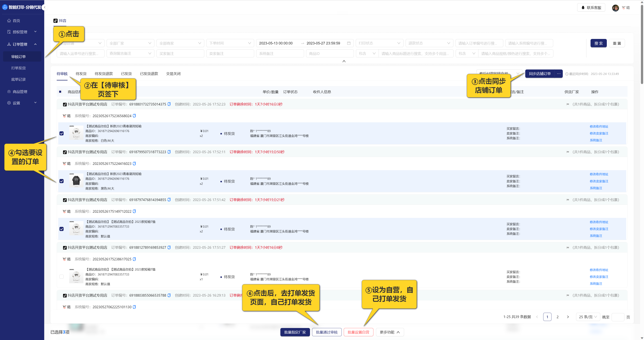The image size is (644, 340).
Task: Switch to 待发货 tab
Action: (81, 74)
